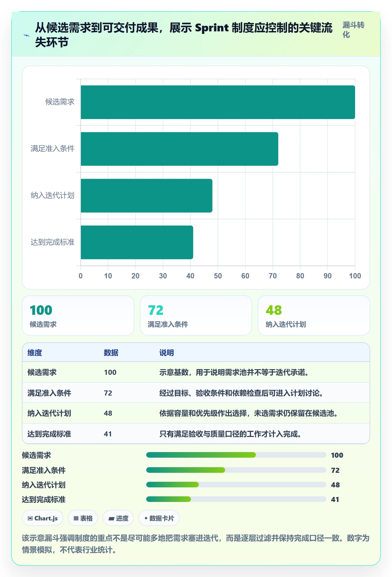This screenshot has width=392, height=577.
Task: Click the main title about Sprint 制度
Action: (184, 35)
